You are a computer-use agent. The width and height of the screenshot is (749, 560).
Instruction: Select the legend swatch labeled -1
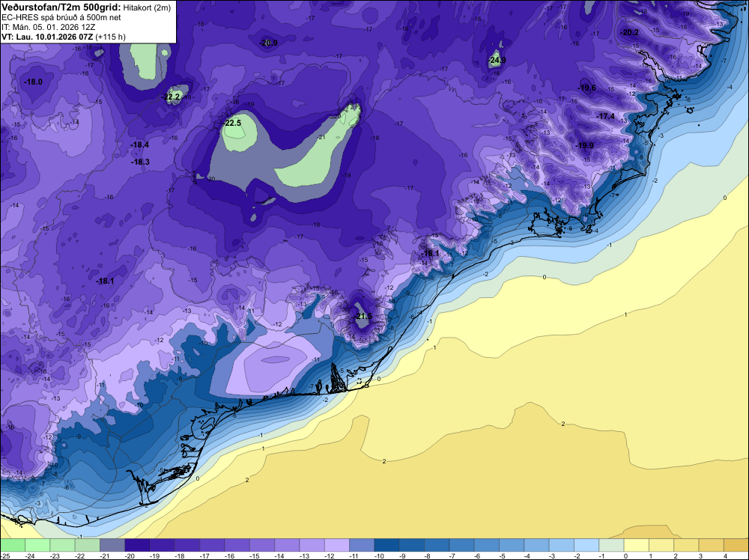coord(611,545)
